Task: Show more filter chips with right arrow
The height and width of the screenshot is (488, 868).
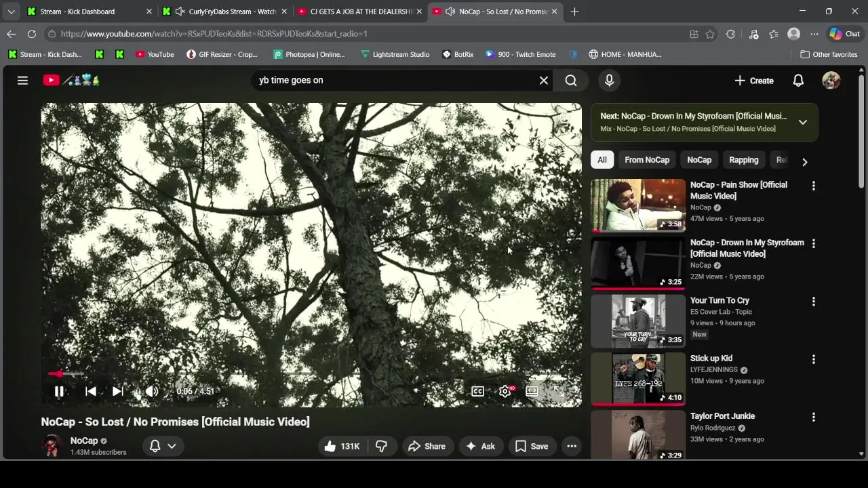Action: coord(804,162)
